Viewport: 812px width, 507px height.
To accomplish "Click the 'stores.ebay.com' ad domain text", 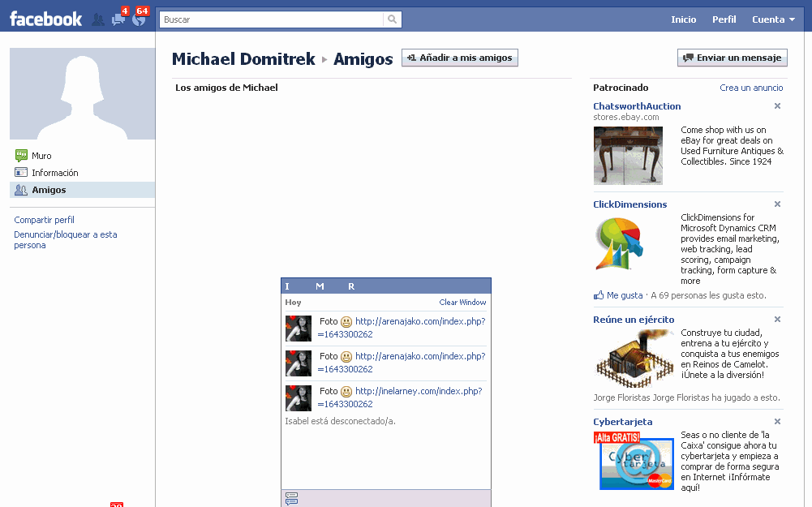I will [626, 117].
